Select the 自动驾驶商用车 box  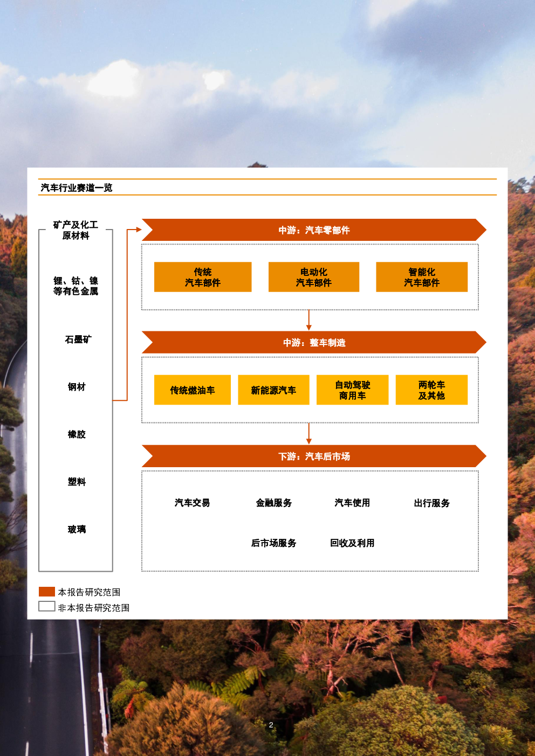point(352,390)
